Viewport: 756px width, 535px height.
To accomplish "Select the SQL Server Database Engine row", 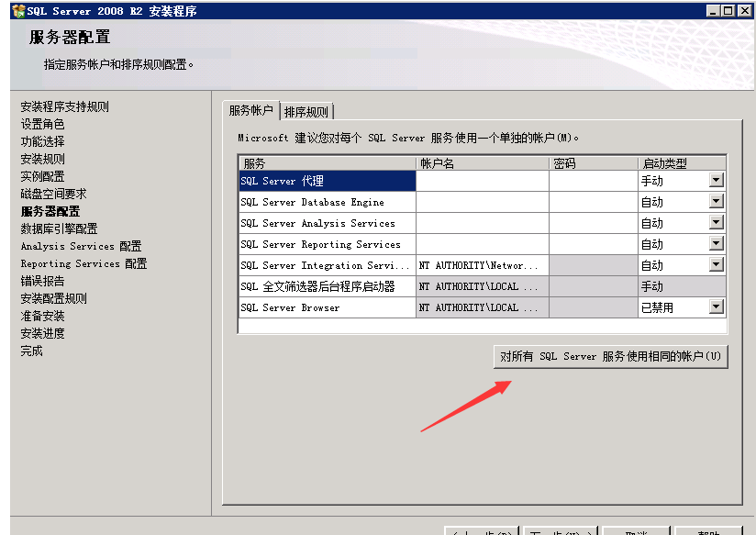I will (x=328, y=202).
